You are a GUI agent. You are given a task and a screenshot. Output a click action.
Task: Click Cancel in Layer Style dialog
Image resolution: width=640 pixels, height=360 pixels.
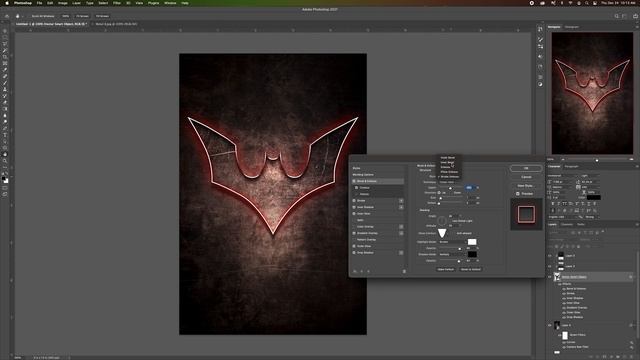pyautogui.click(x=526, y=177)
